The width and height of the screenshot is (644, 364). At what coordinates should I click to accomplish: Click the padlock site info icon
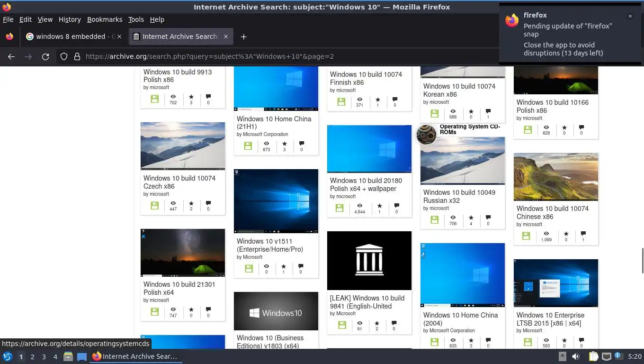[x=77, y=56]
